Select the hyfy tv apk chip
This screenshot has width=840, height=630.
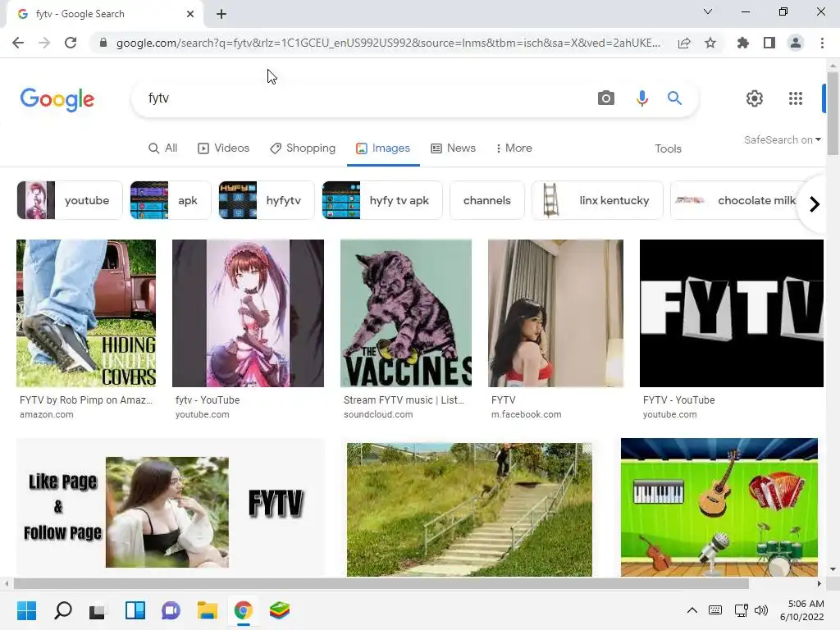tap(382, 200)
